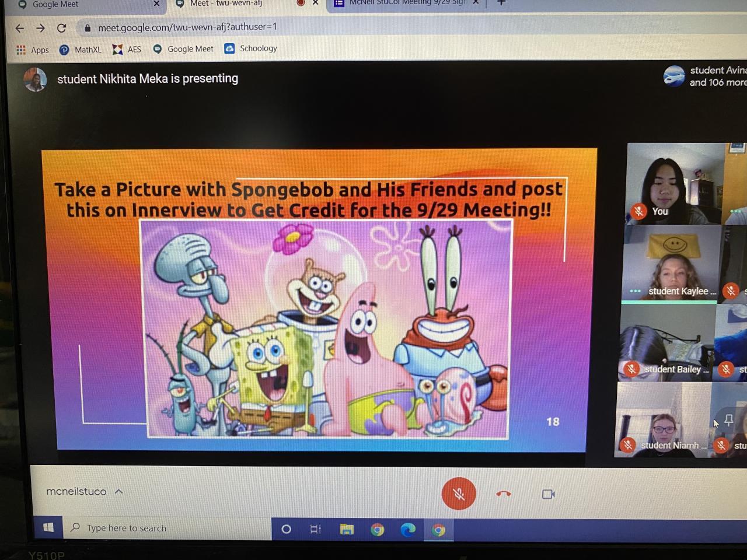Click the active Chrome icon after Edge

(438, 530)
